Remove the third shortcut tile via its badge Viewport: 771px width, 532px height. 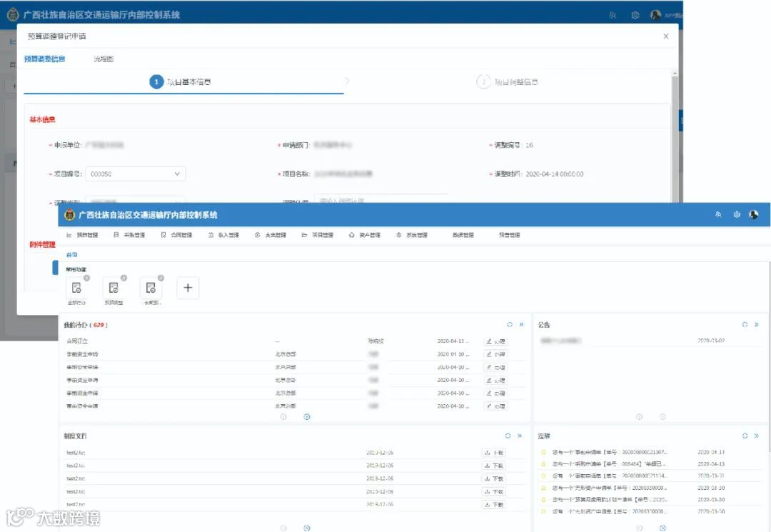[x=161, y=278]
